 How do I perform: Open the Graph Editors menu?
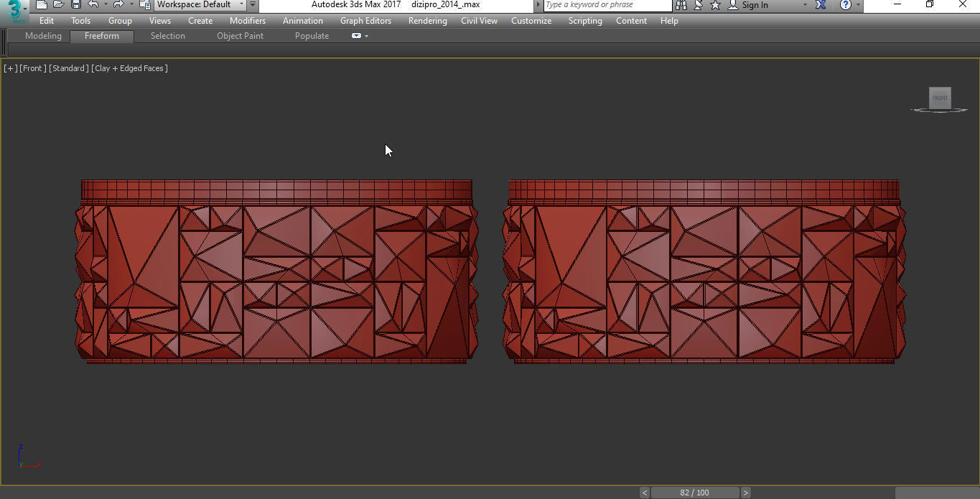(x=365, y=21)
